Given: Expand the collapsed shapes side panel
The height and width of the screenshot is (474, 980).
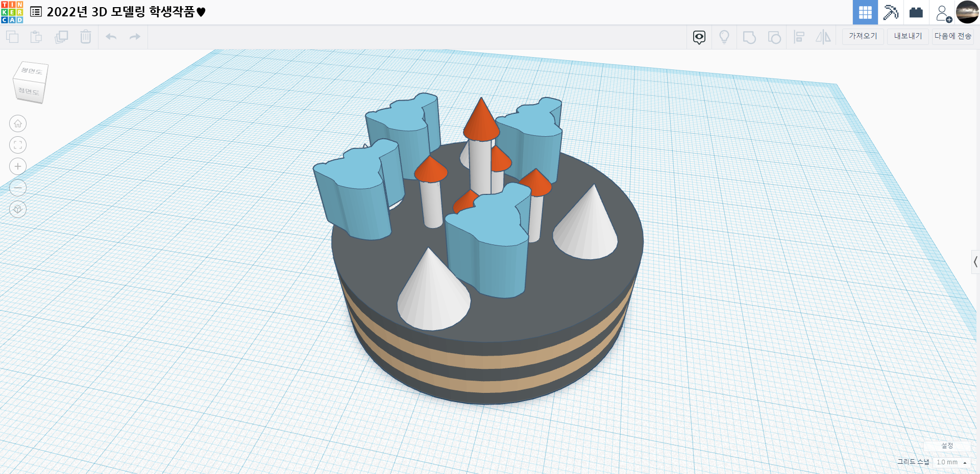Looking at the screenshot, I should pos(975,262).
